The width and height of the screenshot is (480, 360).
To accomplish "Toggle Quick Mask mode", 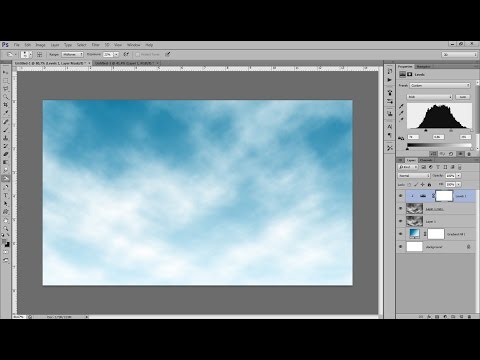I will pyautogui.click(x=6, y=252).
